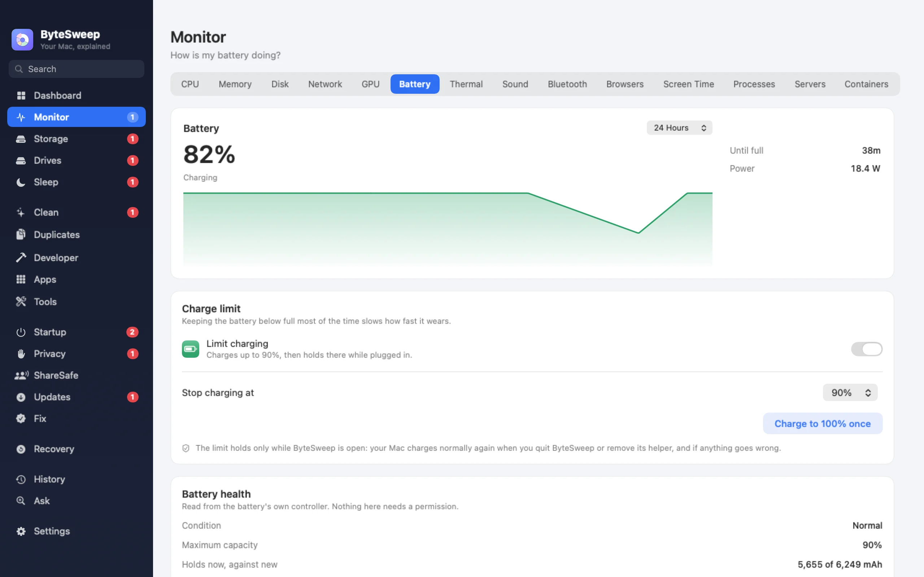The width and height of the screenshot is (924, 577).
Task: Click the Developer hammer icon
Action: (21, 257)
